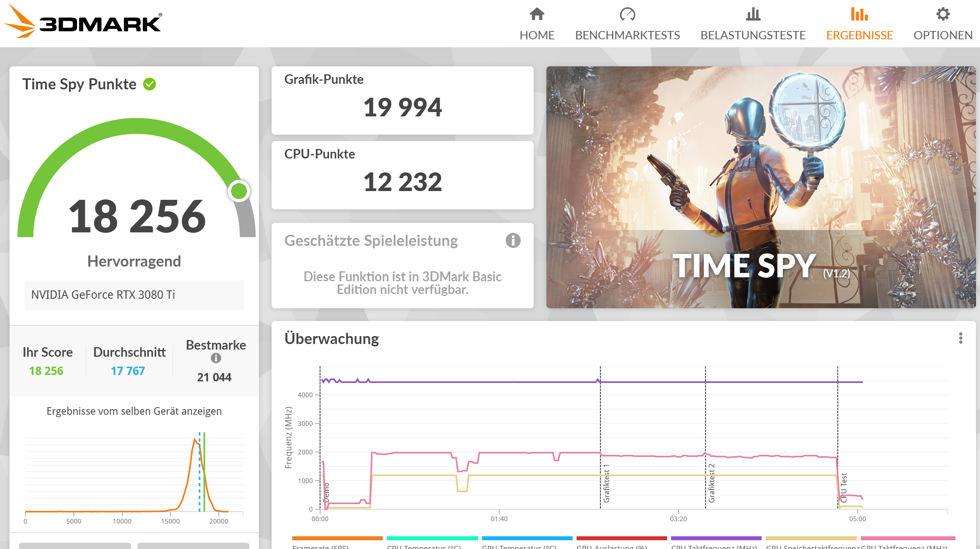Click the Time Spy preview image
Screen dimensions: 980x549
click(x=760, y=187)
